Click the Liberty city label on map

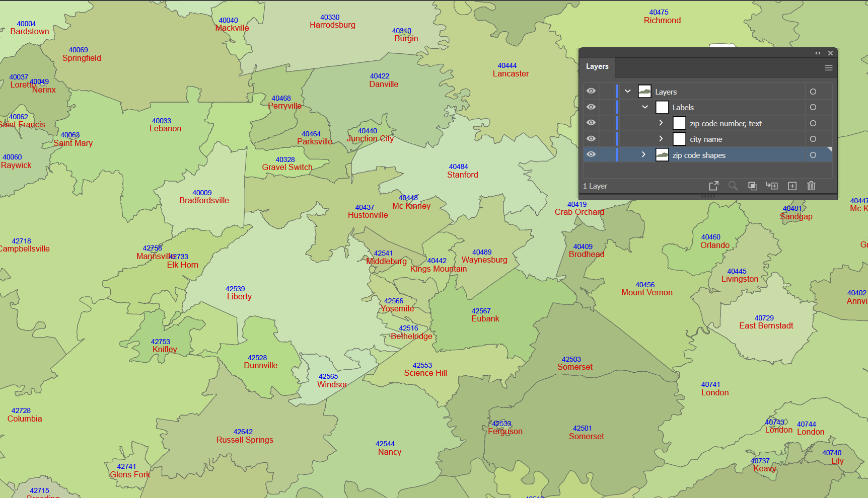[239, 297]
